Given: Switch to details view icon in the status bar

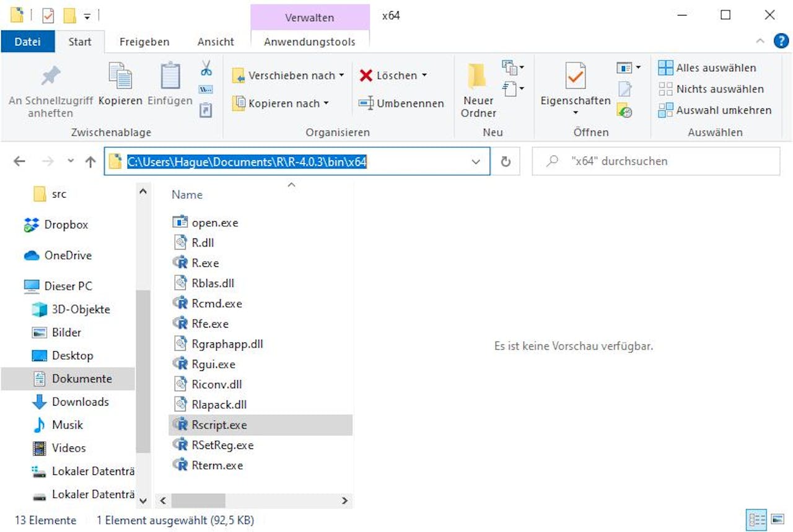Looking at the screenshot, I should point(758,520).
